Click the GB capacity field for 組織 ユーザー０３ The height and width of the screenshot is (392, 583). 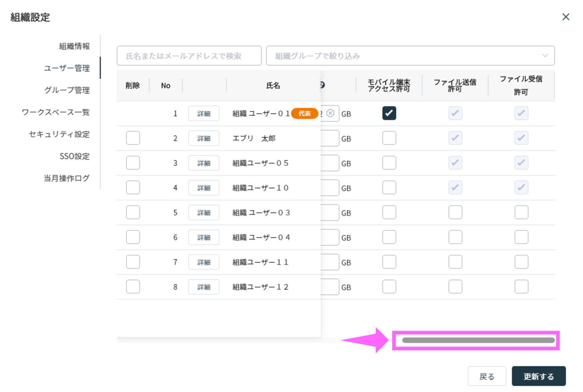330,213
